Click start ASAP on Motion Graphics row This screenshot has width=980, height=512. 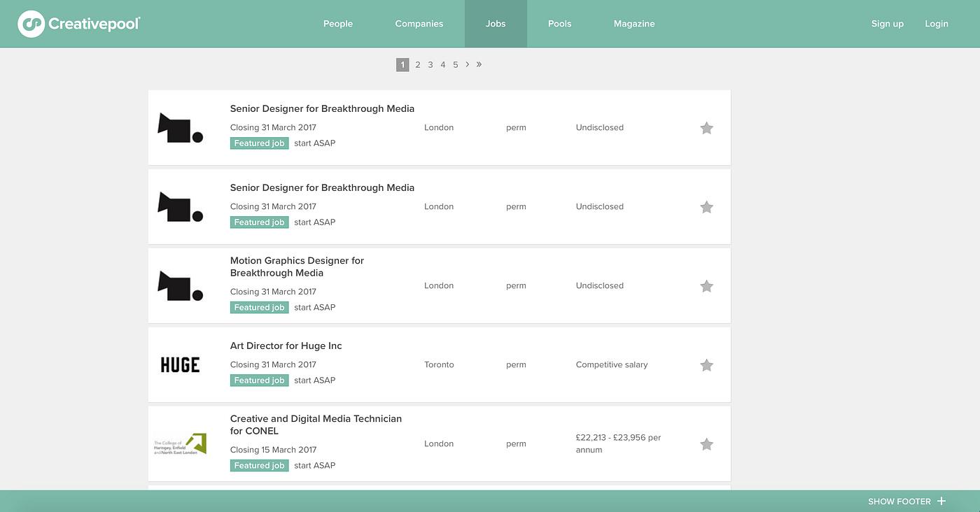click(x=314, y=308)
